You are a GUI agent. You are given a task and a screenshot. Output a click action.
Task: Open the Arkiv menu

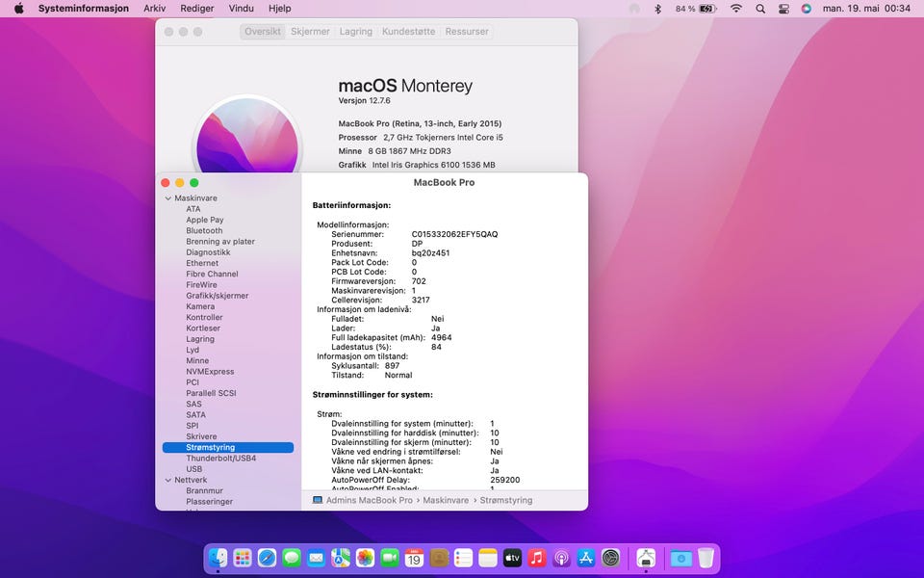click(x=154, y=9)
